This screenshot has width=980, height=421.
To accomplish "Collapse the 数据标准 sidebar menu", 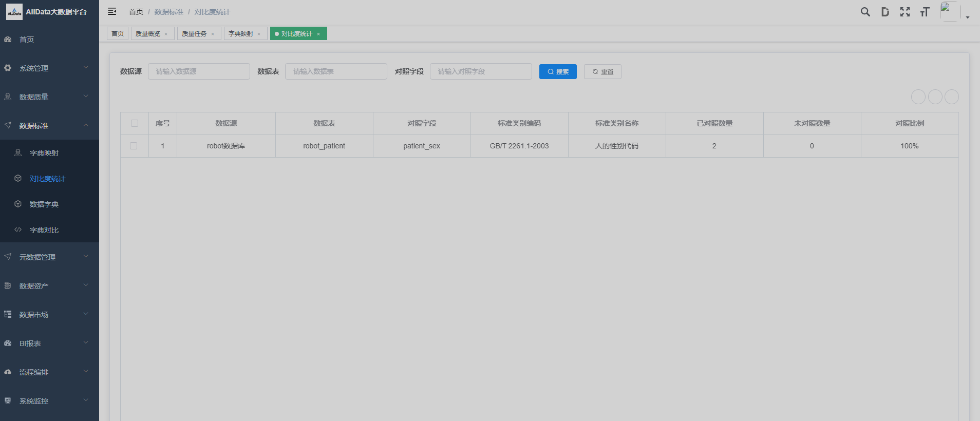I will click(x=49, y=126).
